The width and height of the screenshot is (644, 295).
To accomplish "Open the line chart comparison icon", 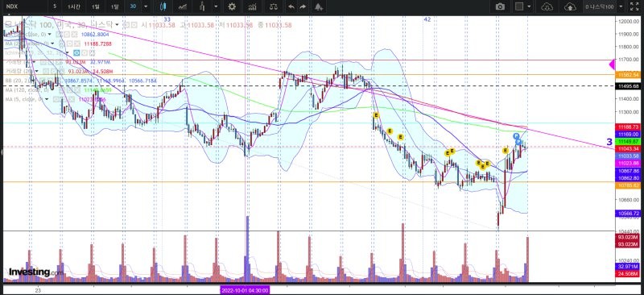I will [183, 6].
